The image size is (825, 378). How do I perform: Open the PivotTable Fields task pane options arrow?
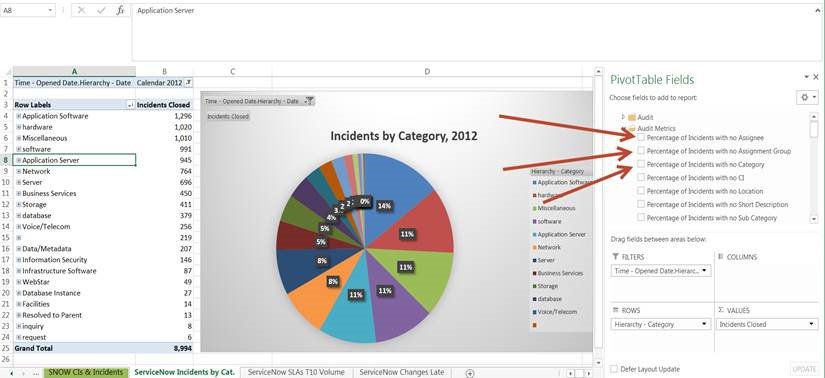pos(806,77)
